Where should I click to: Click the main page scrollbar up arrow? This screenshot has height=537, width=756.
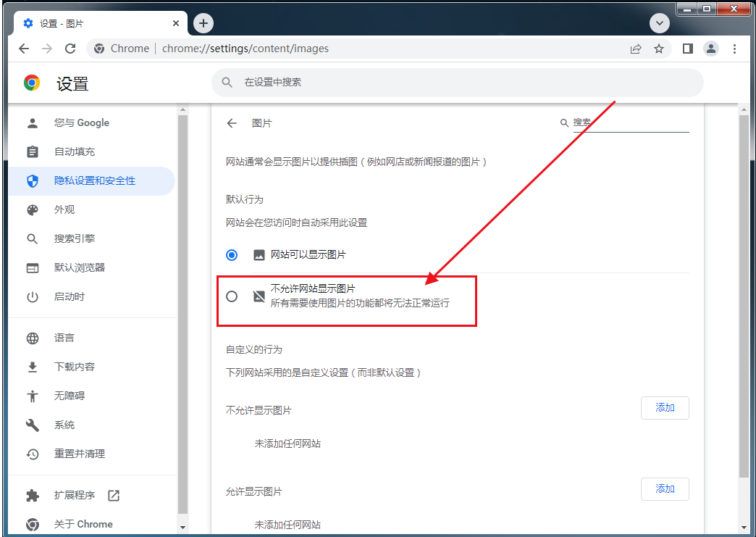[x=744, y=110]
